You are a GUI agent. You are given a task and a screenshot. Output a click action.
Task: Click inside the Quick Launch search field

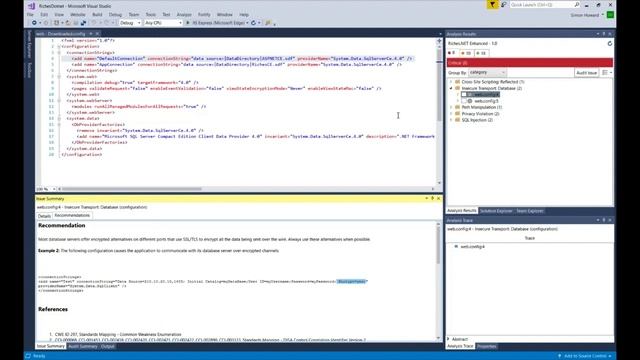coord(541,5)
